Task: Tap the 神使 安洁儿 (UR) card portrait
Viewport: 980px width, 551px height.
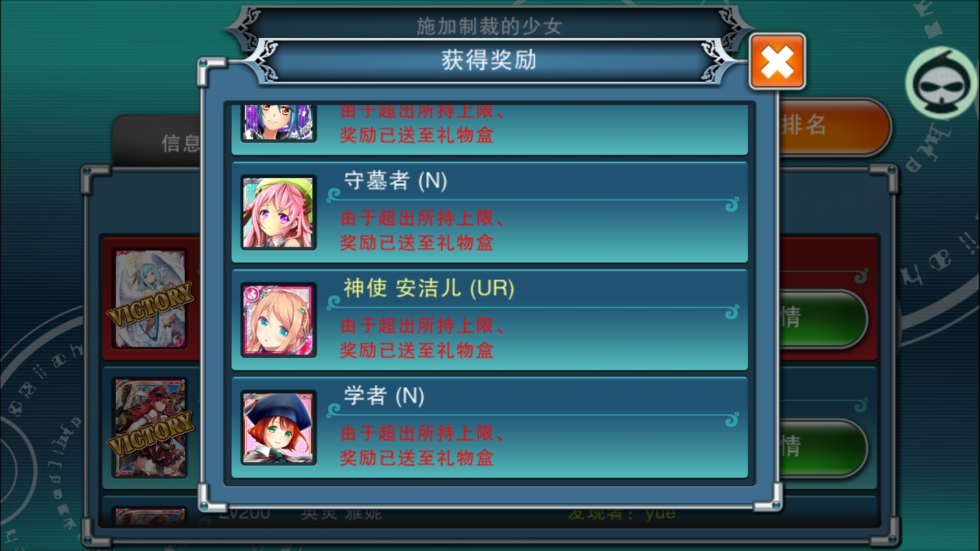Action: pyautogui.click(x=278, y=320)
